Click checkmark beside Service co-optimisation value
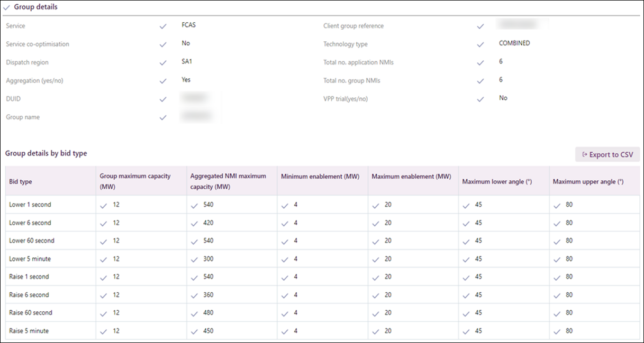 [x=163, y=44]
